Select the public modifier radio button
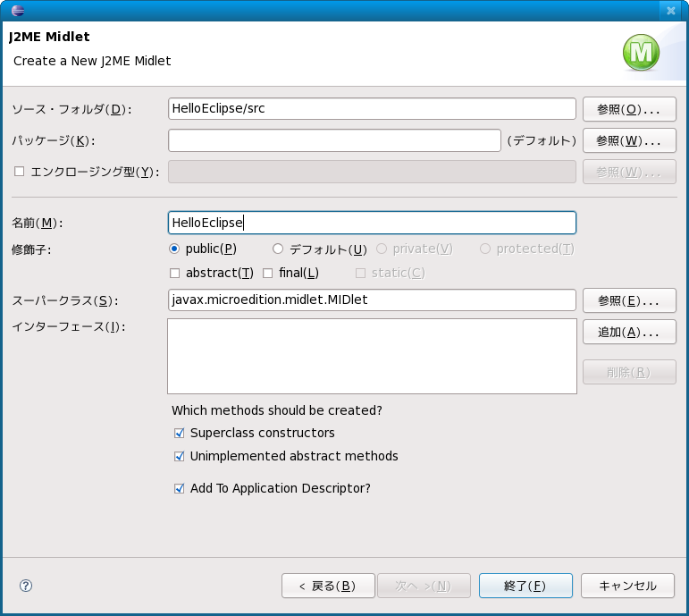689x616 pixels. point(174,249)
